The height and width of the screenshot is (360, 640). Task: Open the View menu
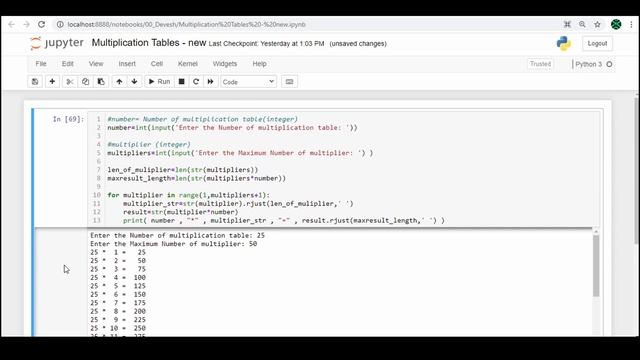tap(96, 64)
